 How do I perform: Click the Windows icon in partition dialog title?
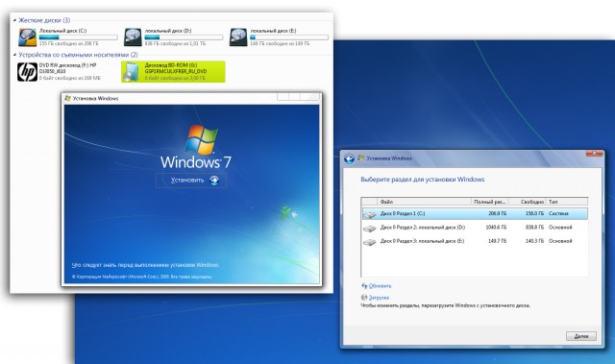(x=361, y=158)
